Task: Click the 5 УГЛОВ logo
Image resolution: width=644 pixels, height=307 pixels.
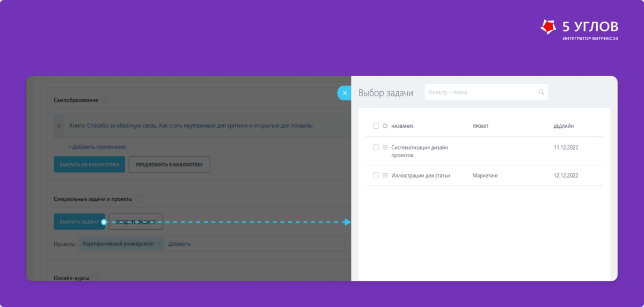Action: pos(580,30)
